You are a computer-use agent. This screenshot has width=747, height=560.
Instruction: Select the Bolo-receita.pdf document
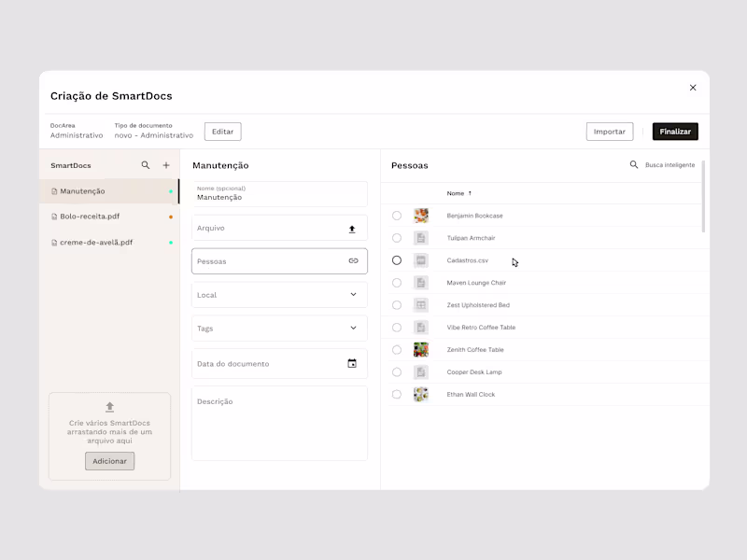click(x=93, y=217)
